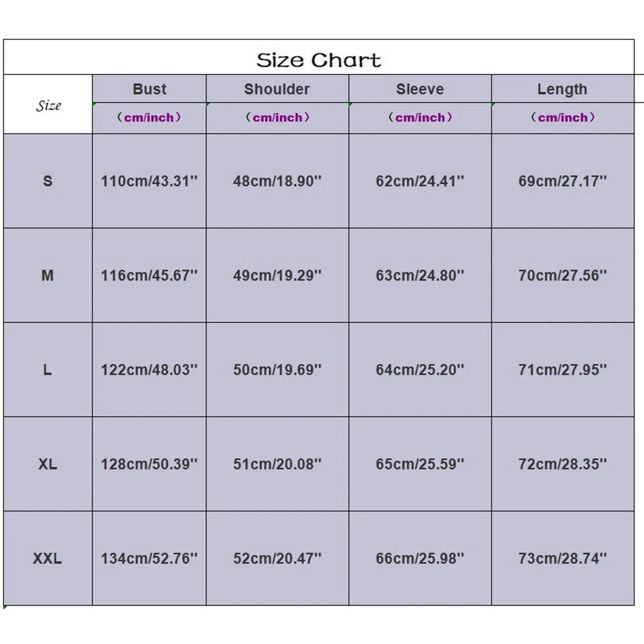644x644 pixels.
Task: Select the M size row label
Action: point(47,275)
